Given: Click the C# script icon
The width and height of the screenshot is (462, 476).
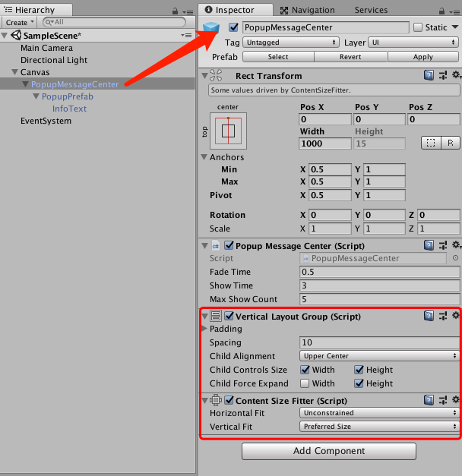Looking at the screenshot, I should (x=216, y=246).
